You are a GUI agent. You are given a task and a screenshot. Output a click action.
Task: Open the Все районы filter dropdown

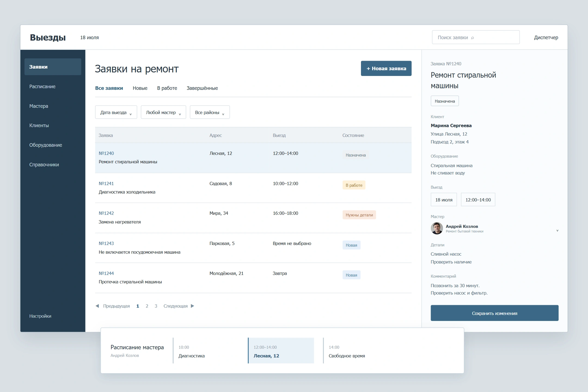[210, 112]
